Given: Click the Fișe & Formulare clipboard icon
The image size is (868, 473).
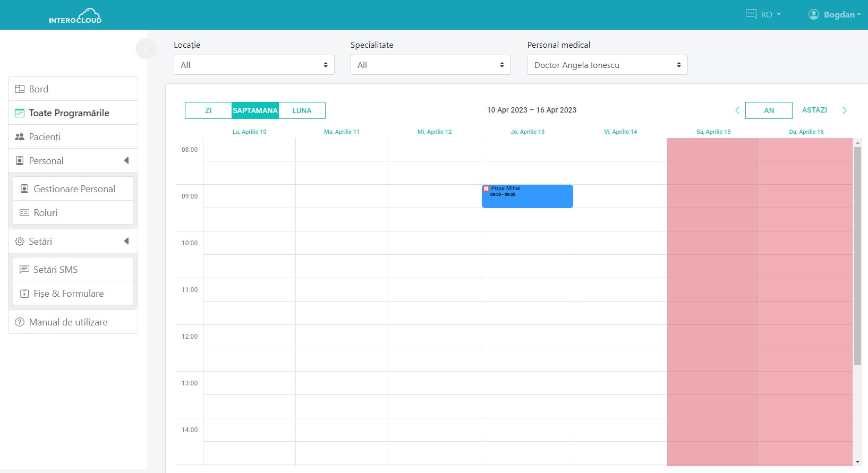Looking at the screenshot, I should tap(24, 294).
